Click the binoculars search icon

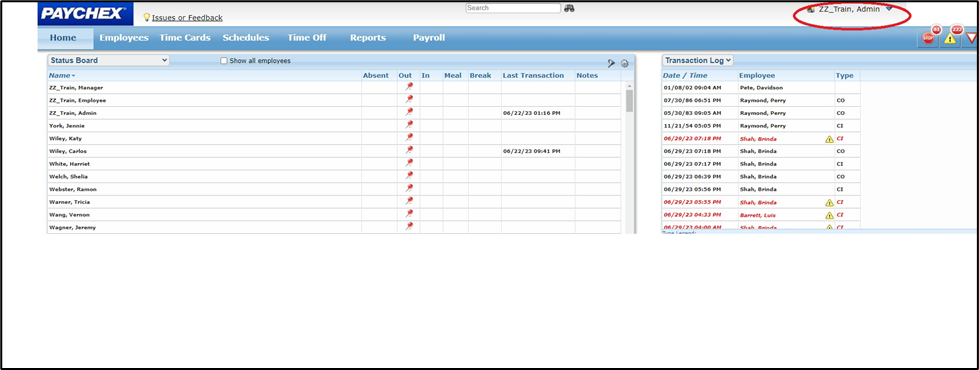click(x=569, y=9)
